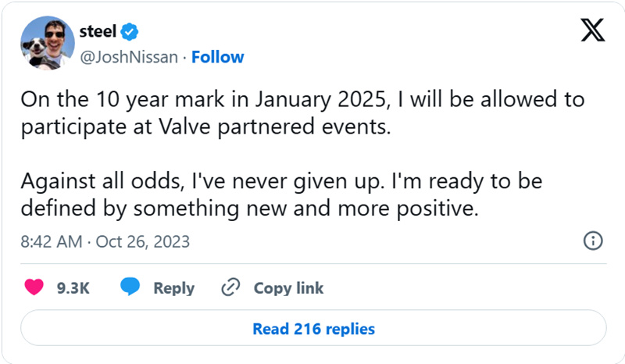Click the 'Reply' text label

[x=173, y=288]
